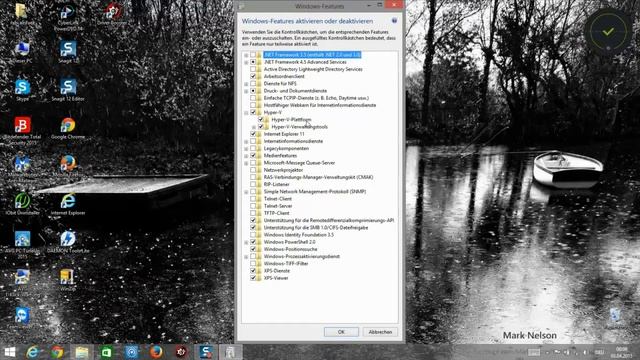Select the Legacykomponenten entry

tap(286, 149)
